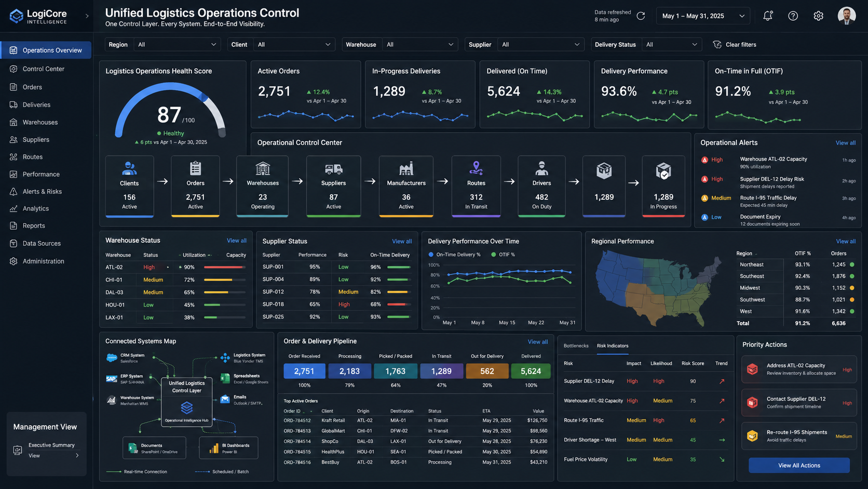Open order ORD-784512 row

[415, 420]
